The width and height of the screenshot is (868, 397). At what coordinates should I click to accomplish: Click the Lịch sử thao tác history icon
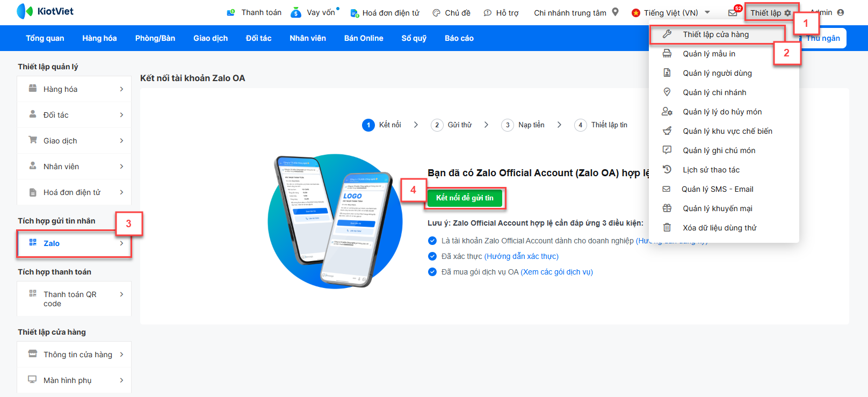tap(667, 169)
